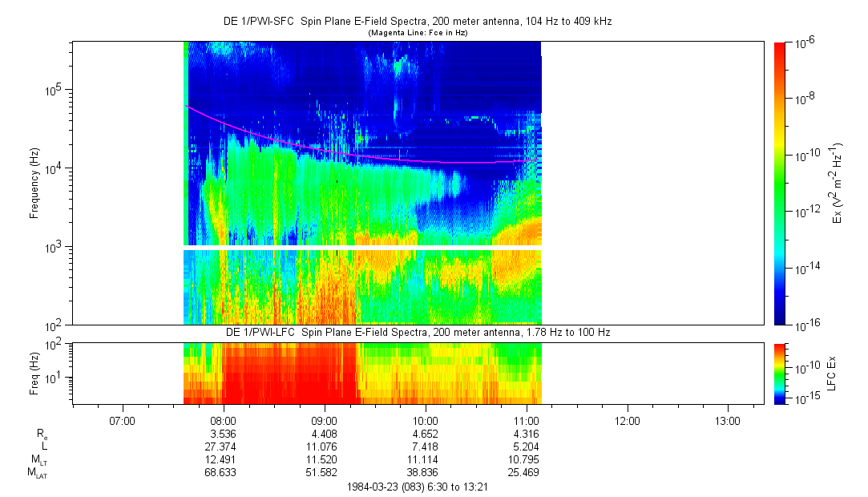This screenshot has height=497, width=868.
Task: Click the L value 27.374
Action: click(x=223, y=446)
